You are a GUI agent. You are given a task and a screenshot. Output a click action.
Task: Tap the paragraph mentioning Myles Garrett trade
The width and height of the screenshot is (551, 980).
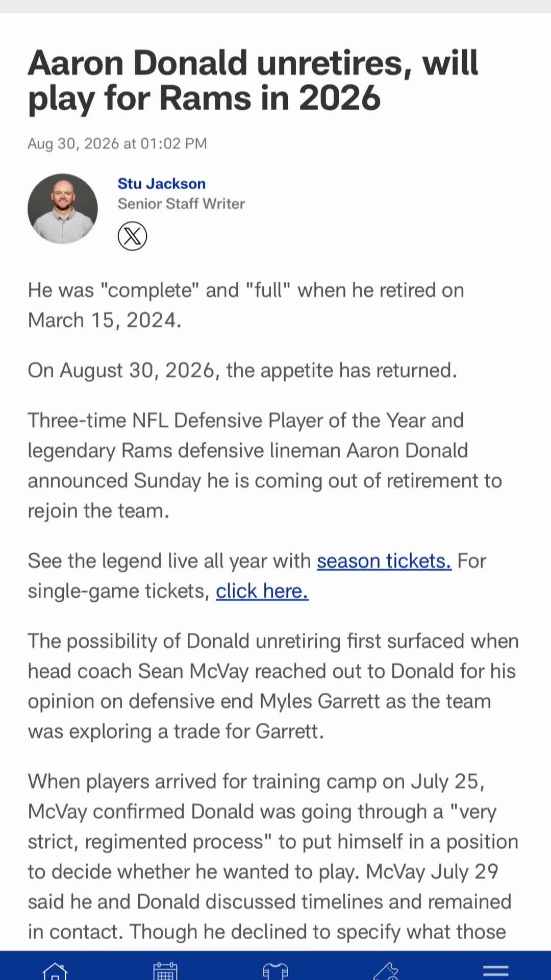[273, 686]
